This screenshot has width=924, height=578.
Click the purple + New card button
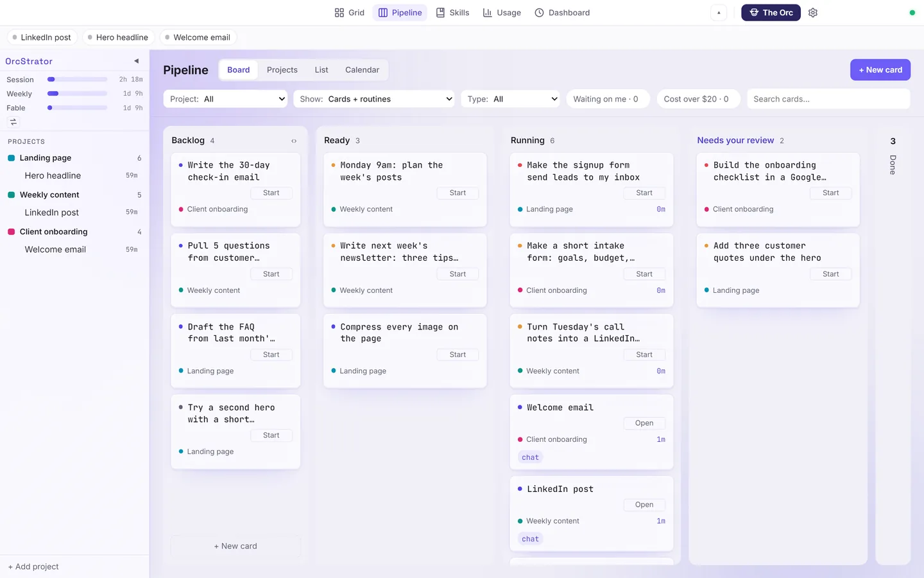880,70
